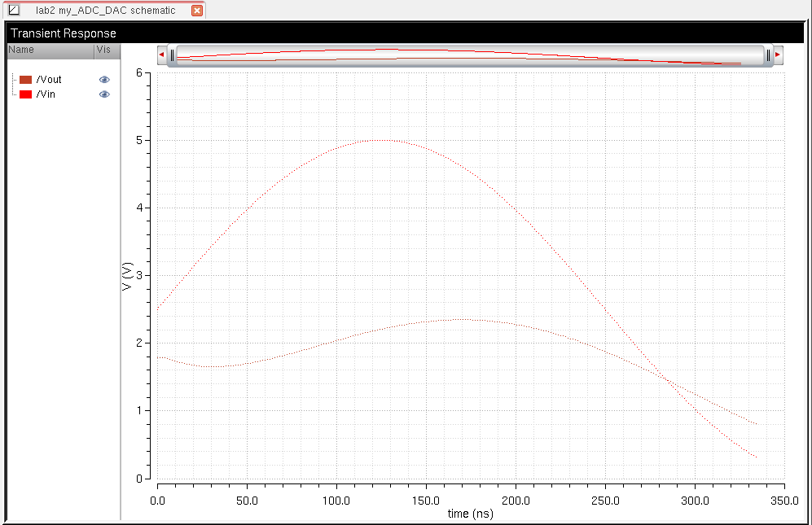The height and width of the screenshot is (525, 812).
Task: Click the 150.0 x-axis tick label
Action: click(426, 501)
